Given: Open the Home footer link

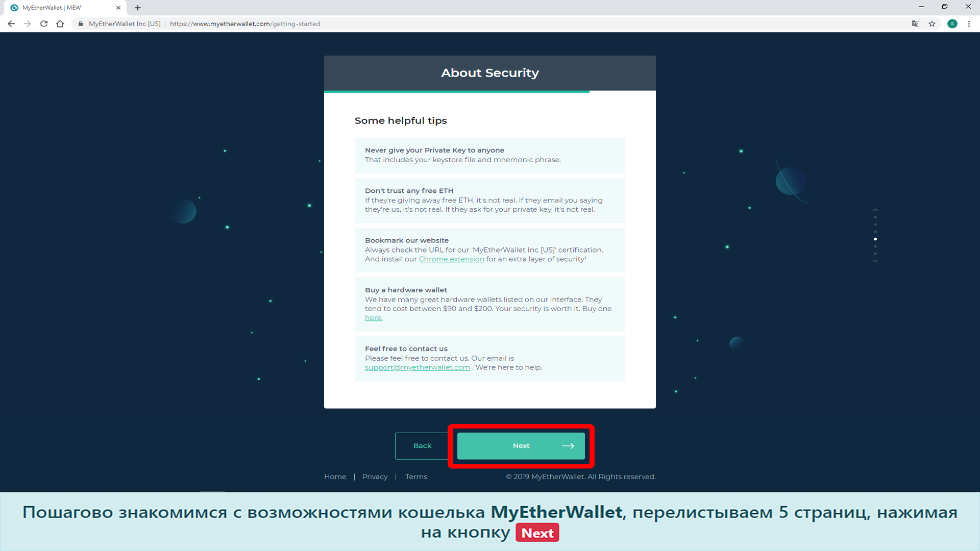Looking at the screenshot, I should 335,477.
